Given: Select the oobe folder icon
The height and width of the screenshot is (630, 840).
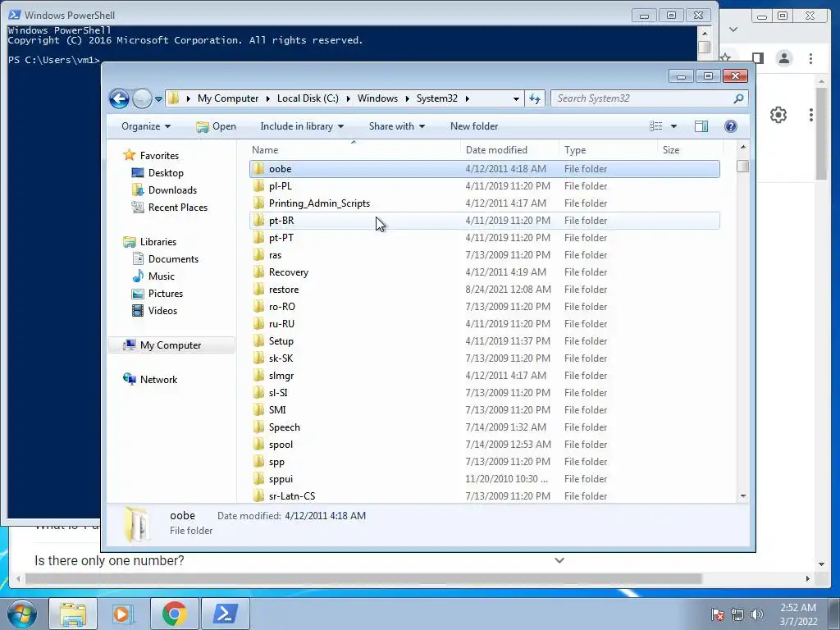Looking at the screenshot, I should pos(258,169).
